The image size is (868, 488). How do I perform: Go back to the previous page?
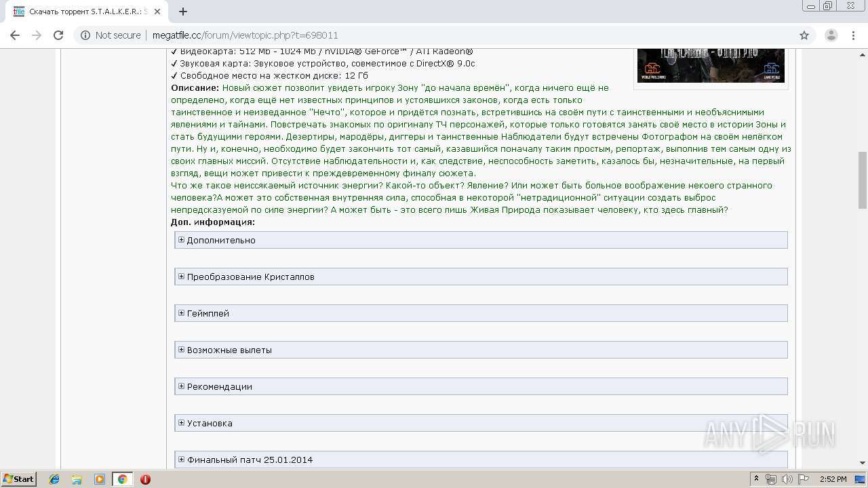[x=15, y=35]
